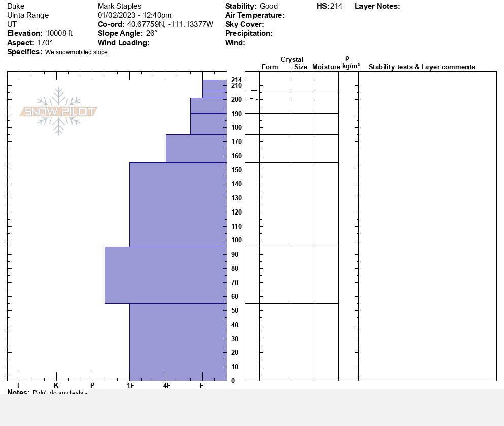Viewport: 504px width, 426px height.
Task: Click the "210" depth label
Action: click(x=237, y=85)
